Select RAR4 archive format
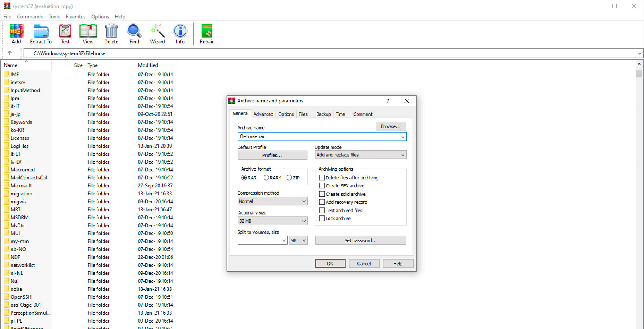The image size is (644, 329). pyautogui.click(x=266, y=178)
